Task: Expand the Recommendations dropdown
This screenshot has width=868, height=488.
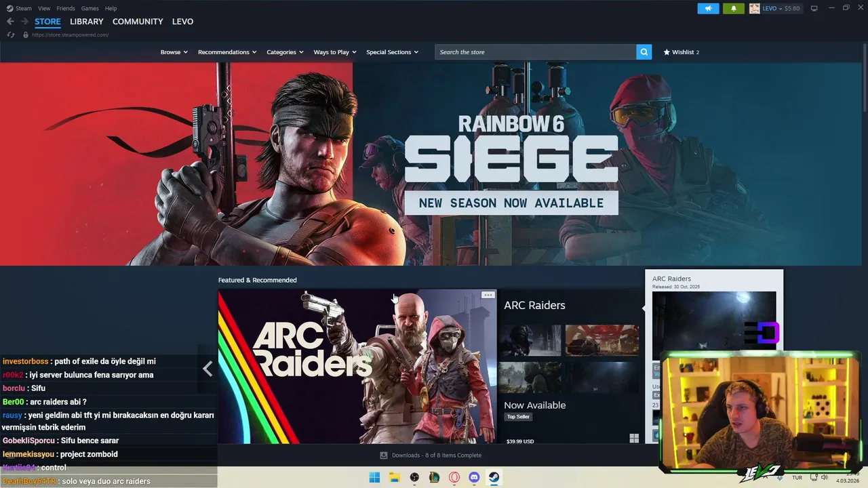Action: [x=227, y=52]
